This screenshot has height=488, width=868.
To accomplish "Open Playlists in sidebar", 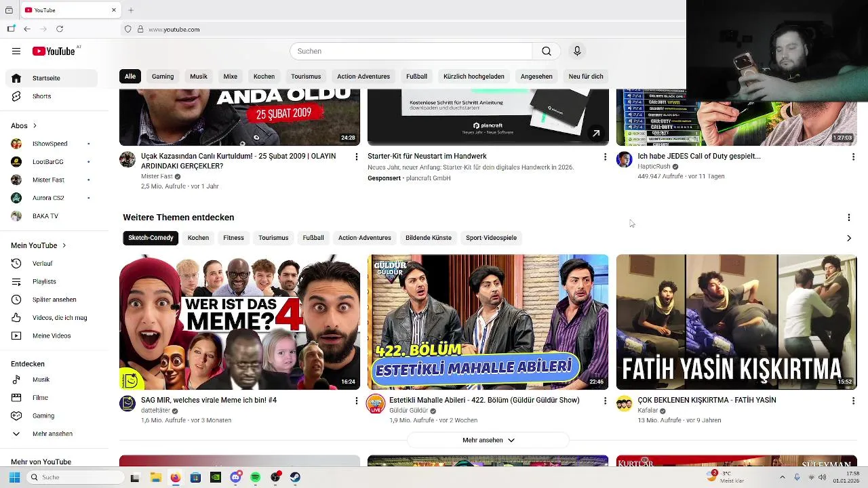I will (x=52, y=281).
